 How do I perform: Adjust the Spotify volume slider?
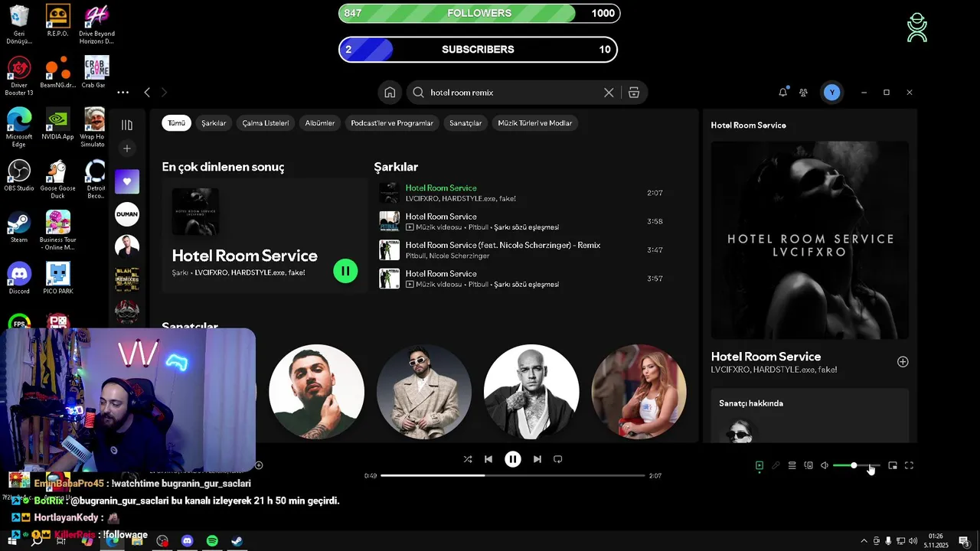point(856,465)
